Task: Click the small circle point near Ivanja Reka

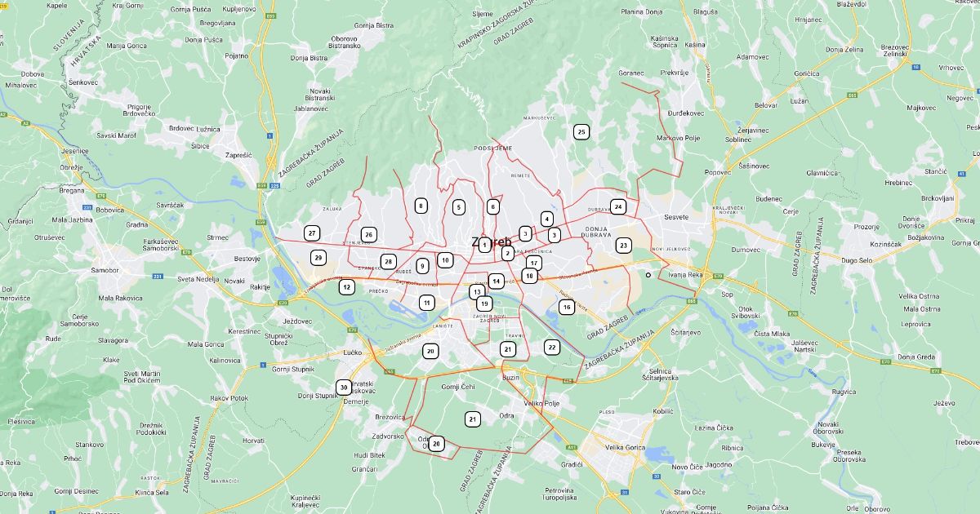Action: (648, 275)
